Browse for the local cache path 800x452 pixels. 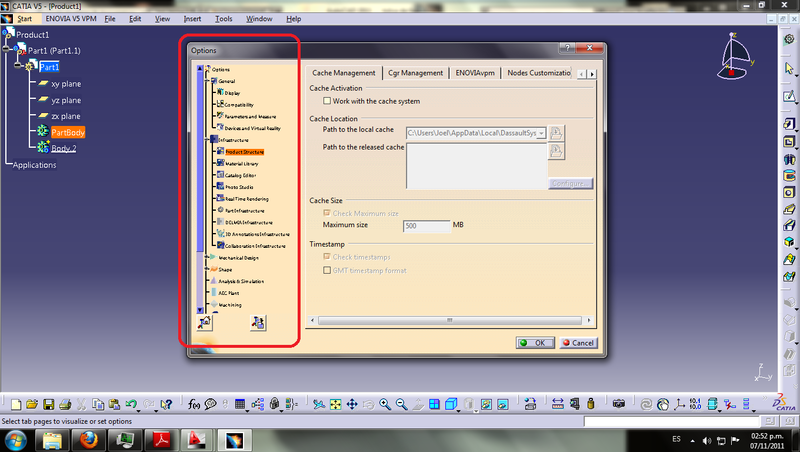click(556, 133)
